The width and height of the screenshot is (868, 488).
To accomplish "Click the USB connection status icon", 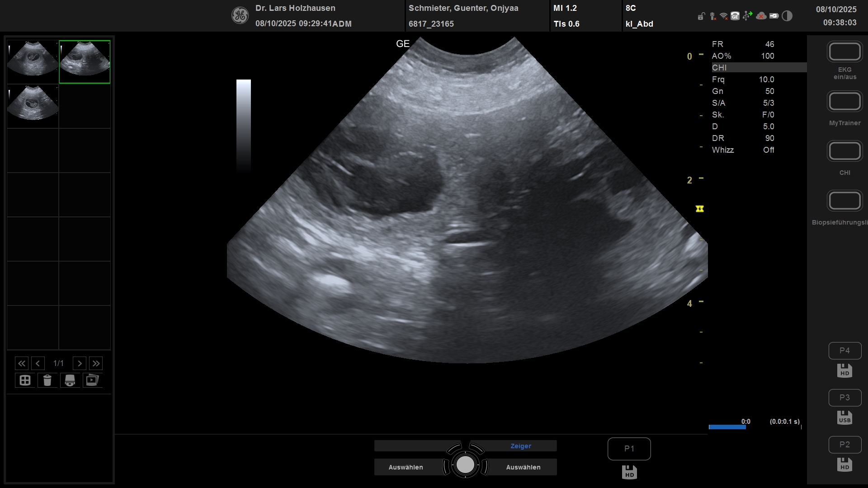I will pos(747,16).
